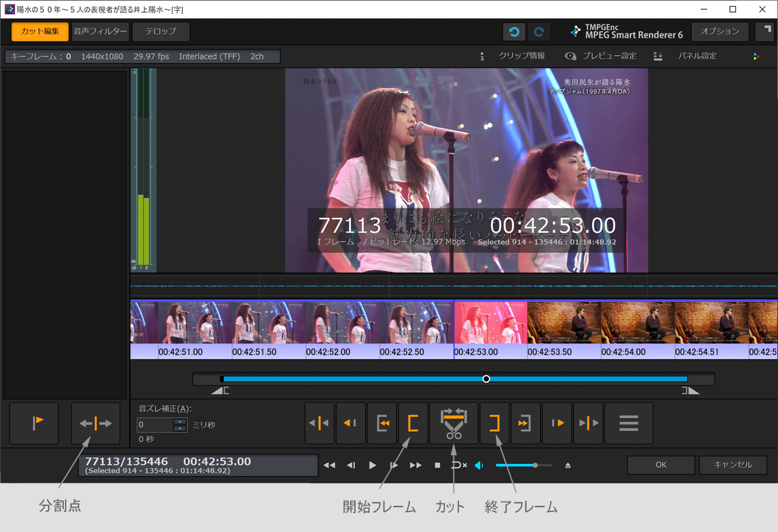Open プレビュー設定 preview settings
This screenshot has height=532, width=778.
coord(601,56)
